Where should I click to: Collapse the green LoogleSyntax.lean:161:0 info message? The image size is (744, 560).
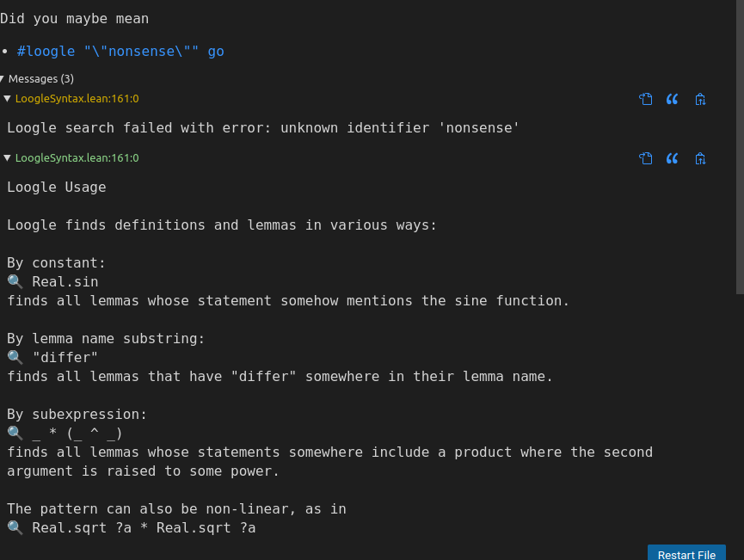(7, 158)
